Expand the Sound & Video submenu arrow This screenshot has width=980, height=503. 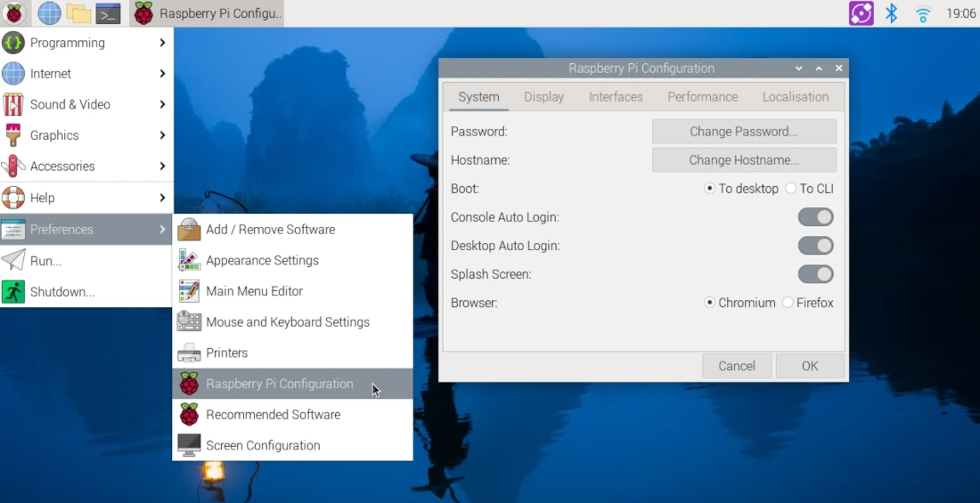[x=162, y=104]
